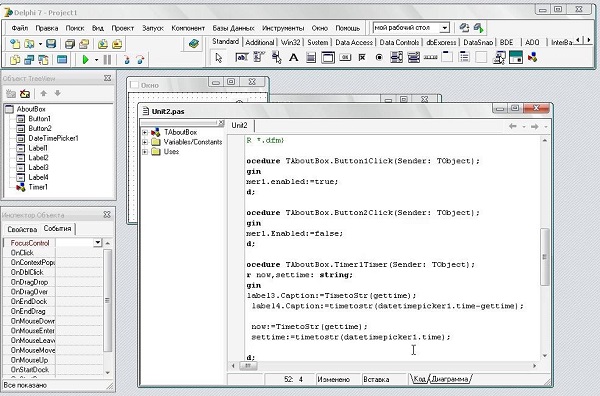The image size is (600, 396).
Task: Switch to the Data Access palette tab
Action: click(354, 42)
